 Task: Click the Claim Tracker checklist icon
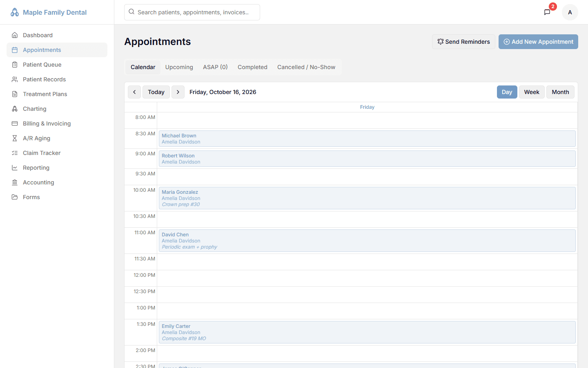point(15,153)
